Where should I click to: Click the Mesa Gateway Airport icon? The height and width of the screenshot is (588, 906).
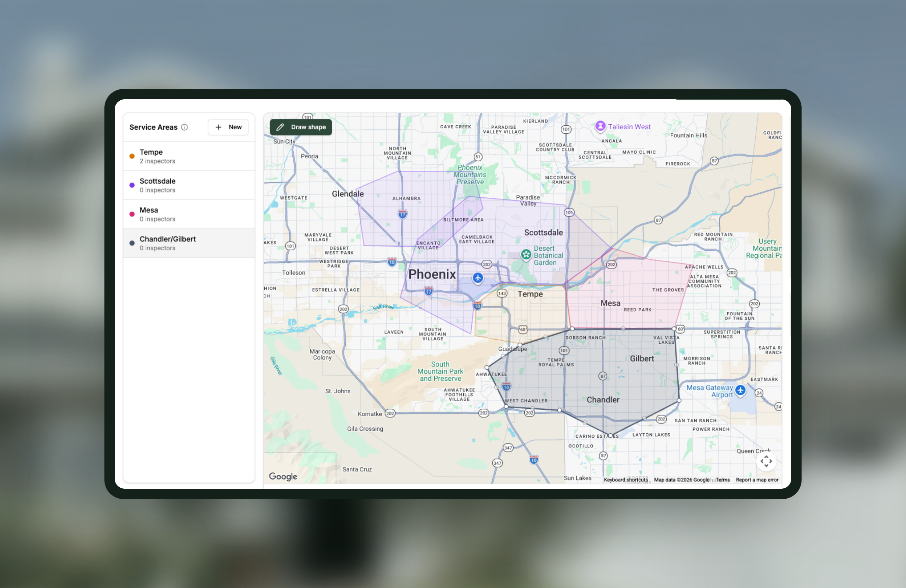click(740, 390)
